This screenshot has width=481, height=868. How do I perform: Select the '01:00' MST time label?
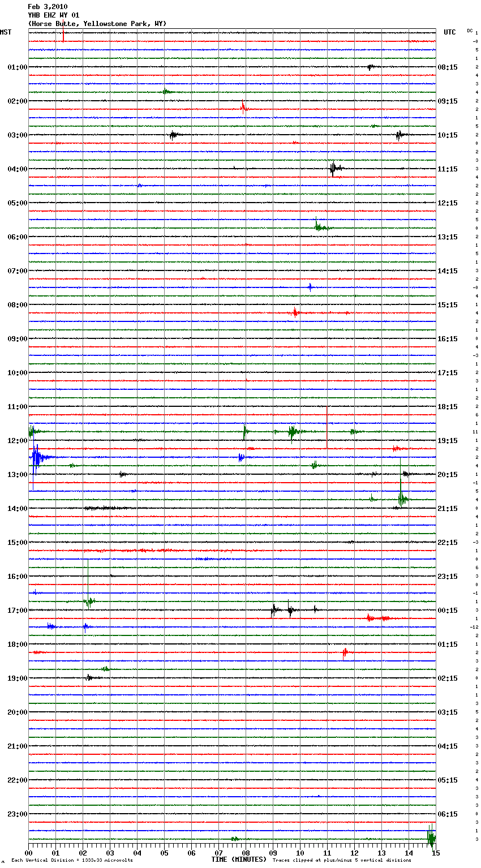pyautogui.click(x=18, y=67)
